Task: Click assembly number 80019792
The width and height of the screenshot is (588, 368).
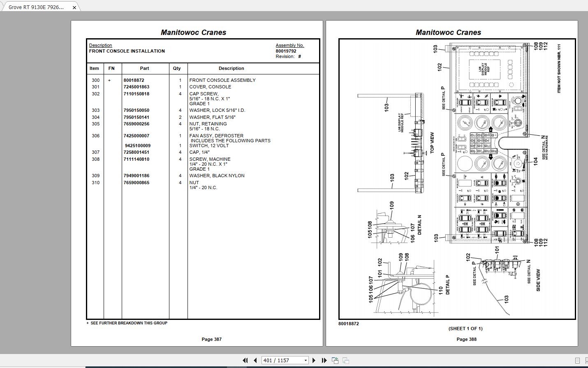Action: 286,51
